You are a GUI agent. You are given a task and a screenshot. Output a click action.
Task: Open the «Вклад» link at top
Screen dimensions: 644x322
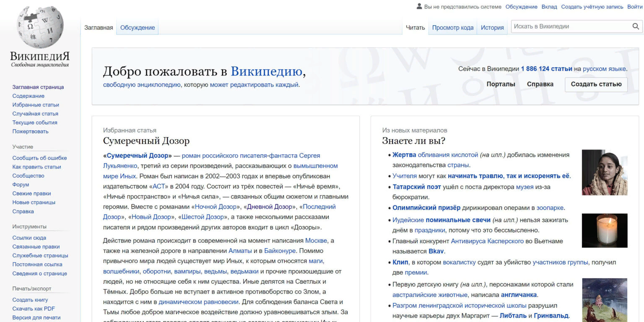549,7
